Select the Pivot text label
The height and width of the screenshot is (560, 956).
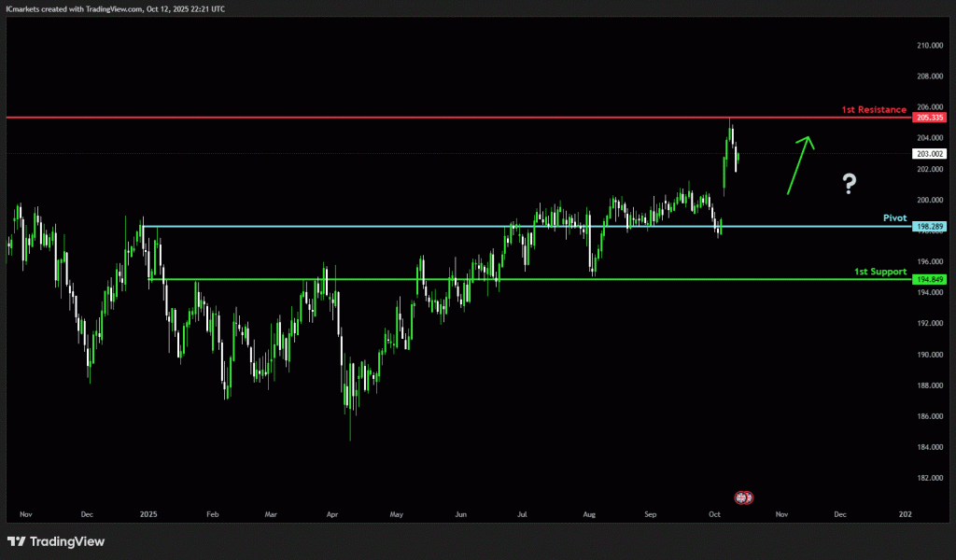click(894, 217)
